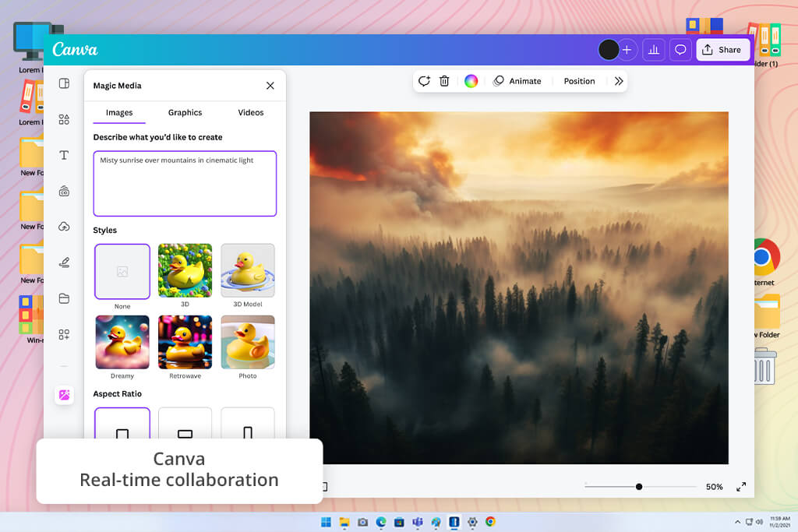Open Microsoft Edge from the taskbar

tap(381, 522)
